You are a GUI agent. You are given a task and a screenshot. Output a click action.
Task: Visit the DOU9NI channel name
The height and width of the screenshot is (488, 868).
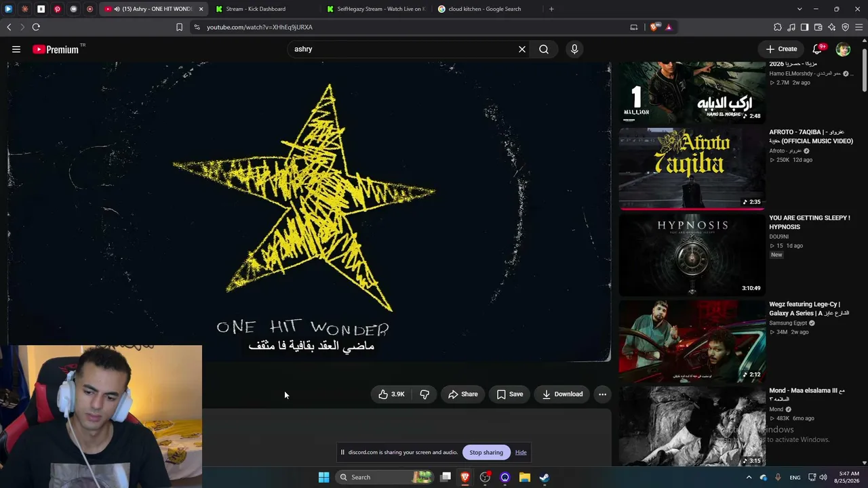tap(779, 237)
